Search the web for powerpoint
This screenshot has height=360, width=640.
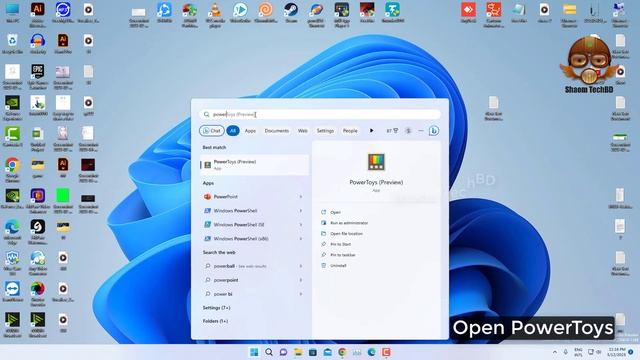click(249, 280)
